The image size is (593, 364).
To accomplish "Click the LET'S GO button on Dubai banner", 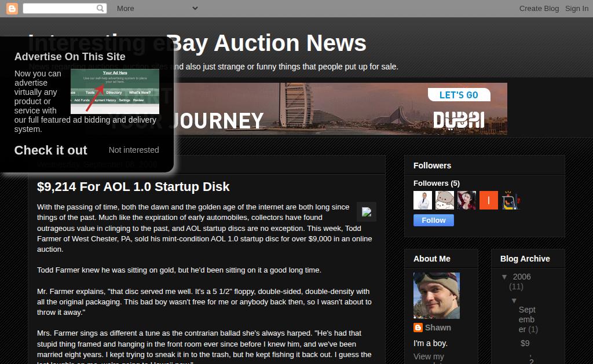I will point(459,95).
